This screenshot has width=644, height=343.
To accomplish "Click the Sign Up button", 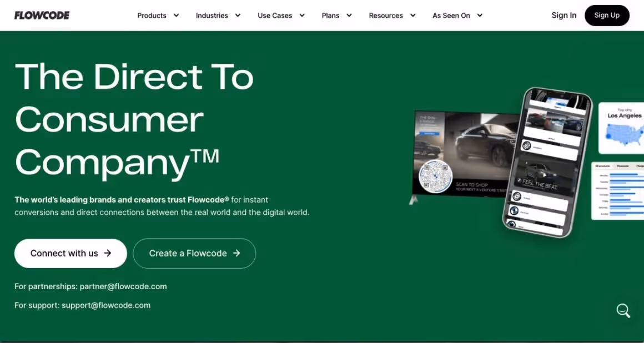I will [607, 16].
